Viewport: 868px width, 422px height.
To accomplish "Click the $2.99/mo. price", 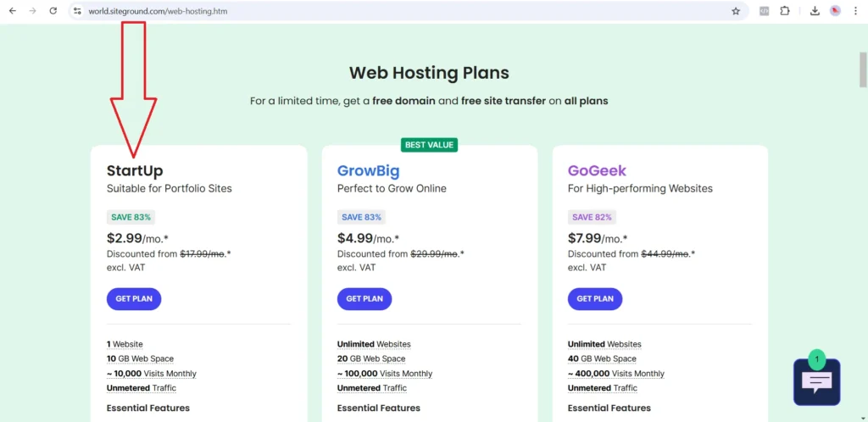I will tap(137, 238).
